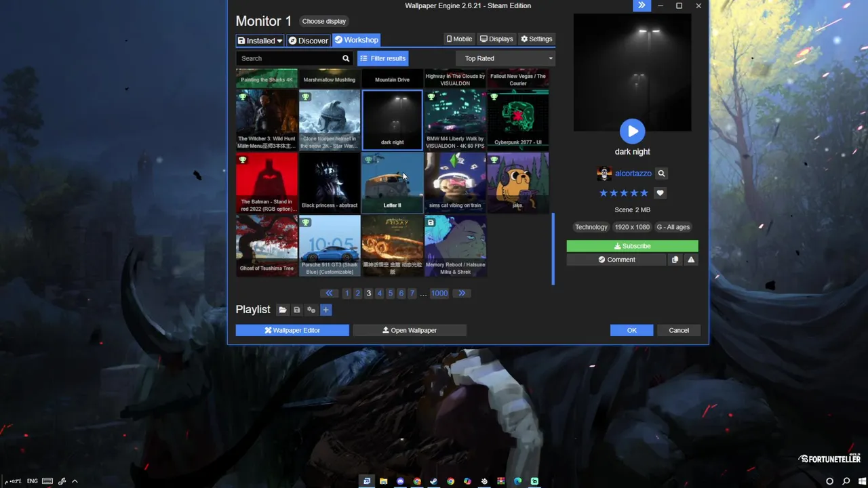Viewport: 868px width, 488px height.
Task: Open WinRAR icon in the taskbar
Action: tap(501, 481)
